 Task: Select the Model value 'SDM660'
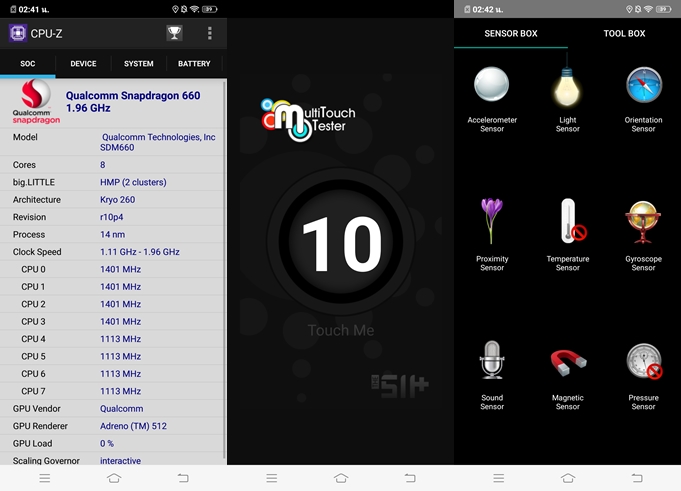pyautogui.click(x=117, y=148)
